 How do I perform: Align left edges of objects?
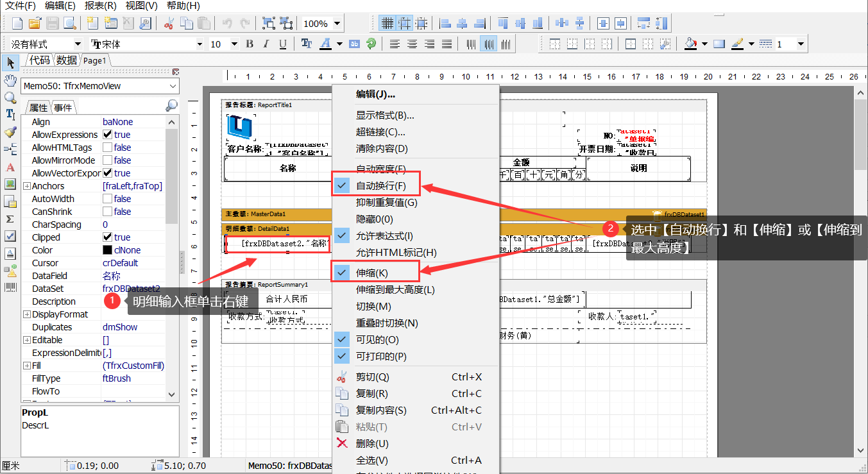445,24
